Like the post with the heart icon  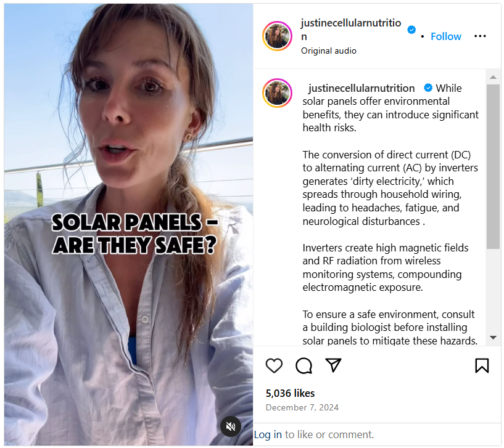274,365
